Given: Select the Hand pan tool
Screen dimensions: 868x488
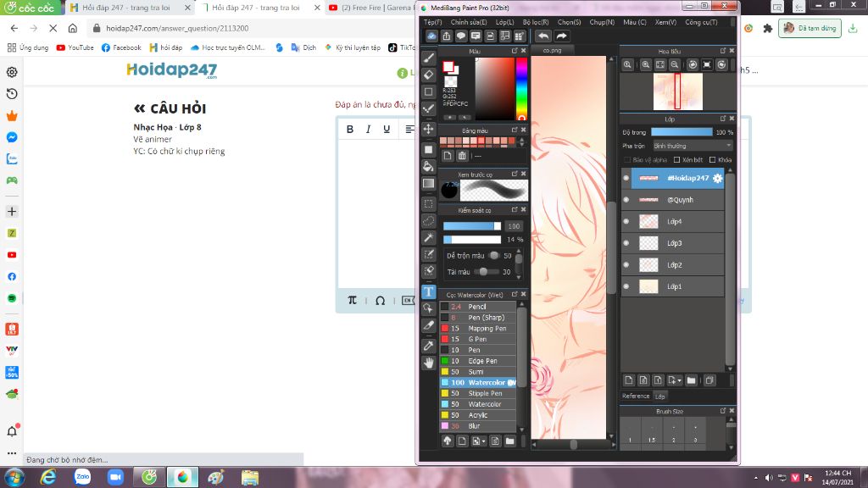Looking at the screenshot, I should (428, 363).
